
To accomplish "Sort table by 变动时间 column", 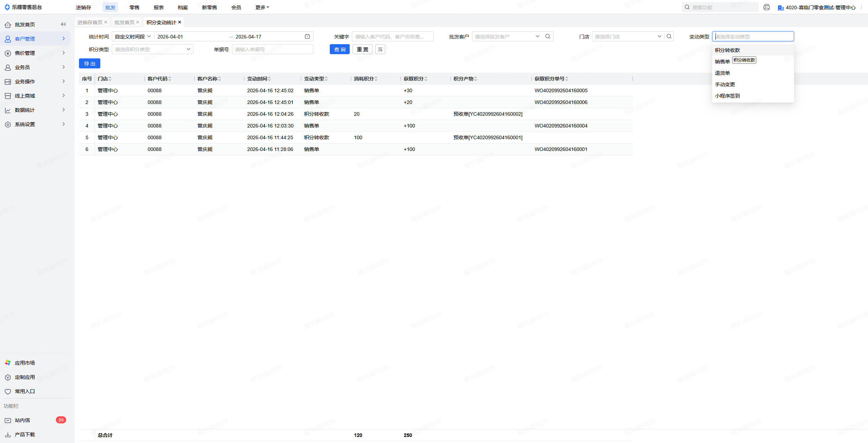I will (269, 79).
